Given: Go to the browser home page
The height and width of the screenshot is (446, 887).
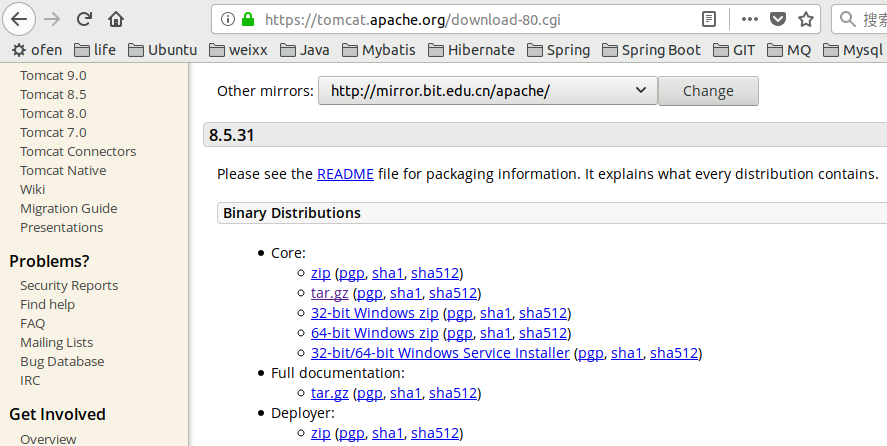Looking at the screenshot, I should coord(116,19).
